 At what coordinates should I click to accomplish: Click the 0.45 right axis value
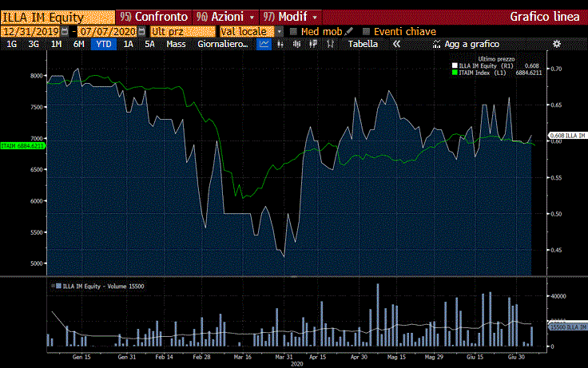click(556, 250)
